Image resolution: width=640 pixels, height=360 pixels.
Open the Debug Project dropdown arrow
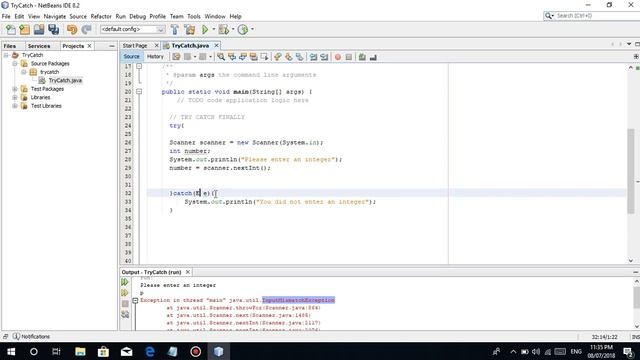click(x=233, y=29)
